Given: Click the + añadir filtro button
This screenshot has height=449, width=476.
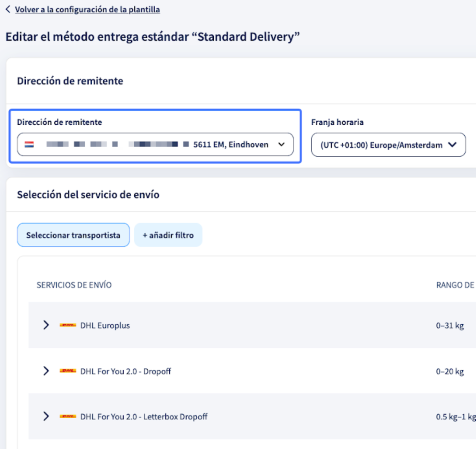Looking at the screenshot, I should 168,235.
